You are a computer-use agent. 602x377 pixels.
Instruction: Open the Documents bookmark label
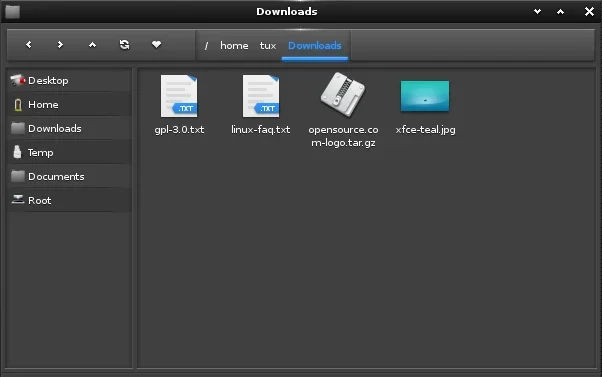click(56, 177)
